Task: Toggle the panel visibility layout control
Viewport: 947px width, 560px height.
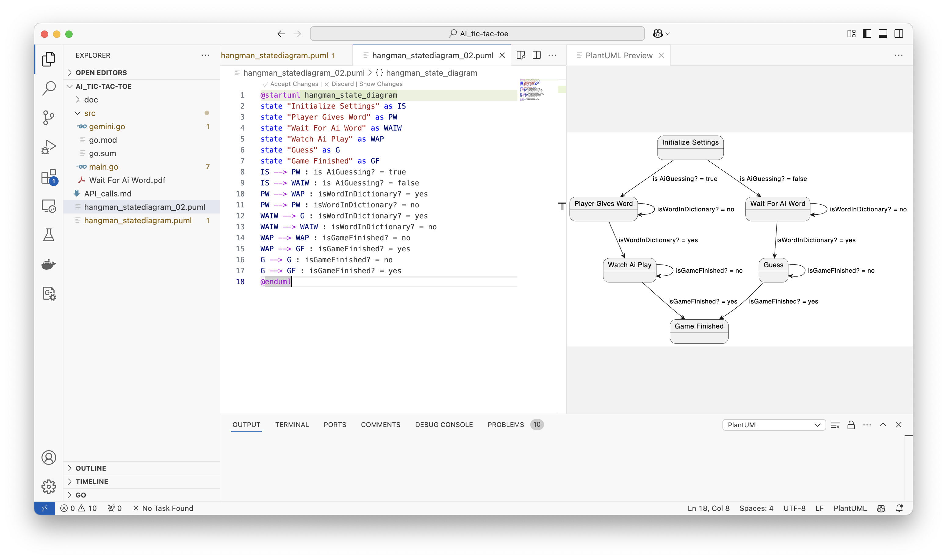Action: pos(882,33)
